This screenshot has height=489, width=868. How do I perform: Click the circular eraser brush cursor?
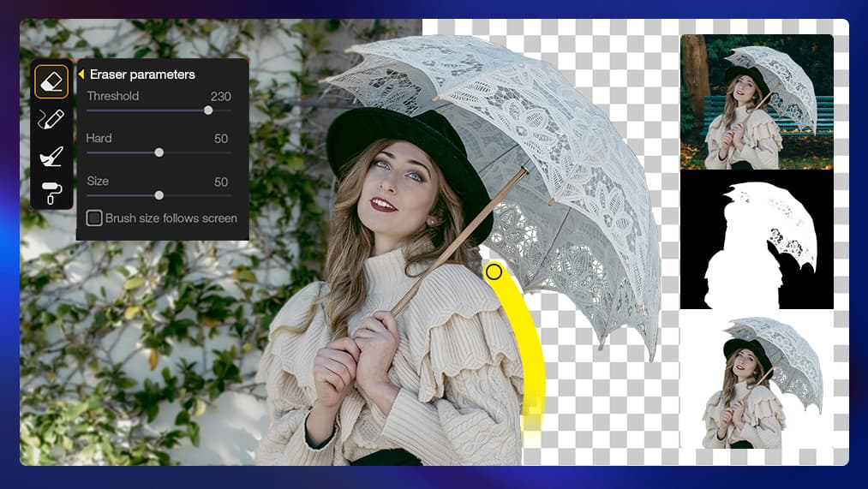pyautogui.click(x=494, y=272)
